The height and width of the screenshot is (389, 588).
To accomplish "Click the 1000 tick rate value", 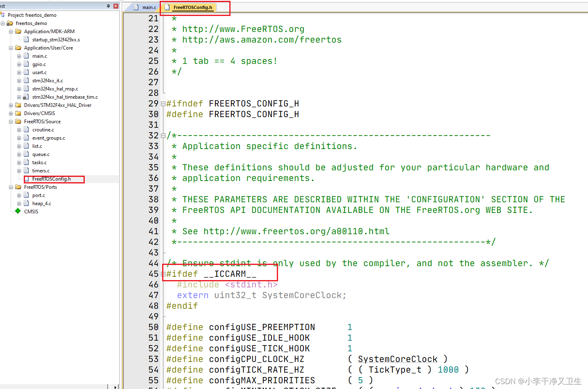I will point(448,370).
